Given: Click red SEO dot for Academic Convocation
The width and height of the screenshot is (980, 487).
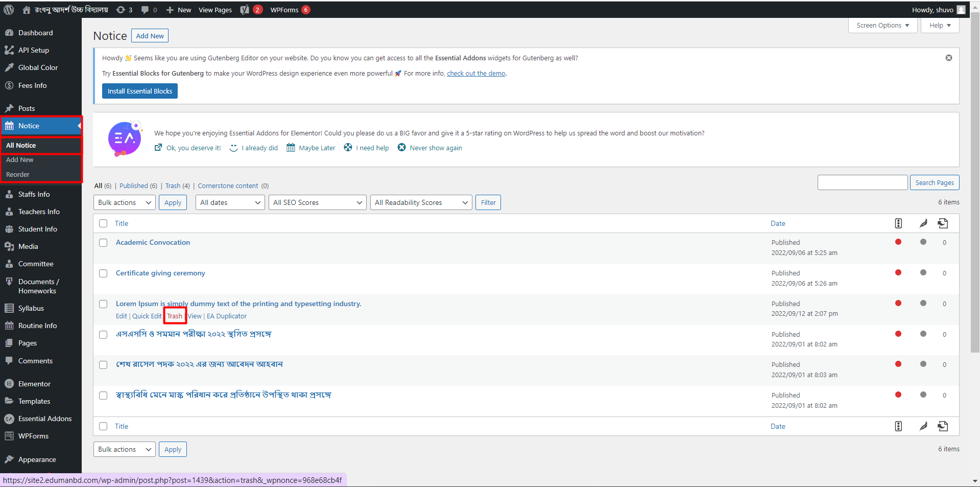Looking at the screenshot, I should coord(898,242).
